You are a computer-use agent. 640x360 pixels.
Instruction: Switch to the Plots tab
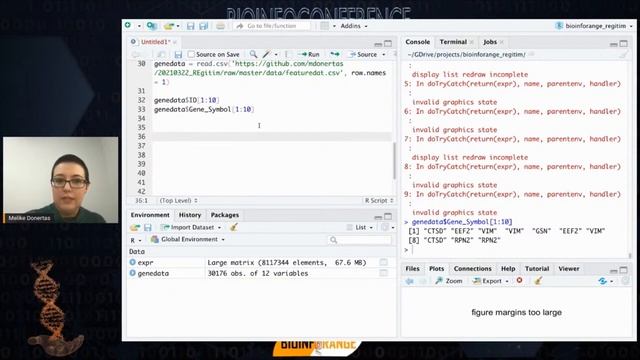tap(436, 269)
